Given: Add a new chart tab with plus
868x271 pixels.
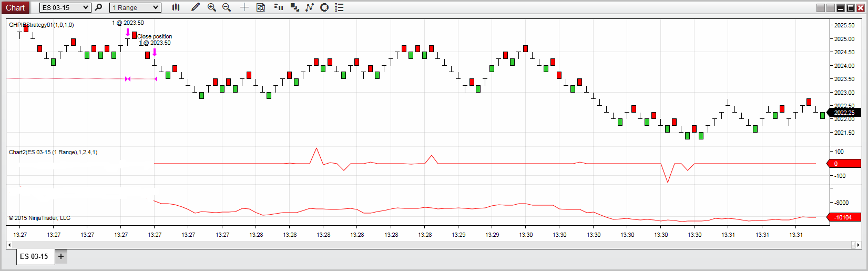Looking at the screenshot, I should pos(61,256).
